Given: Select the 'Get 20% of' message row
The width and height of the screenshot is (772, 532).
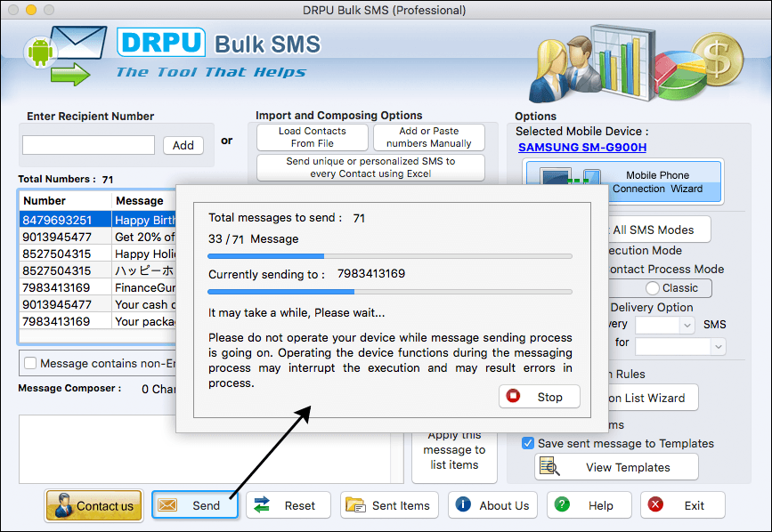Looking at the screenshot, I should pos(97,237).
